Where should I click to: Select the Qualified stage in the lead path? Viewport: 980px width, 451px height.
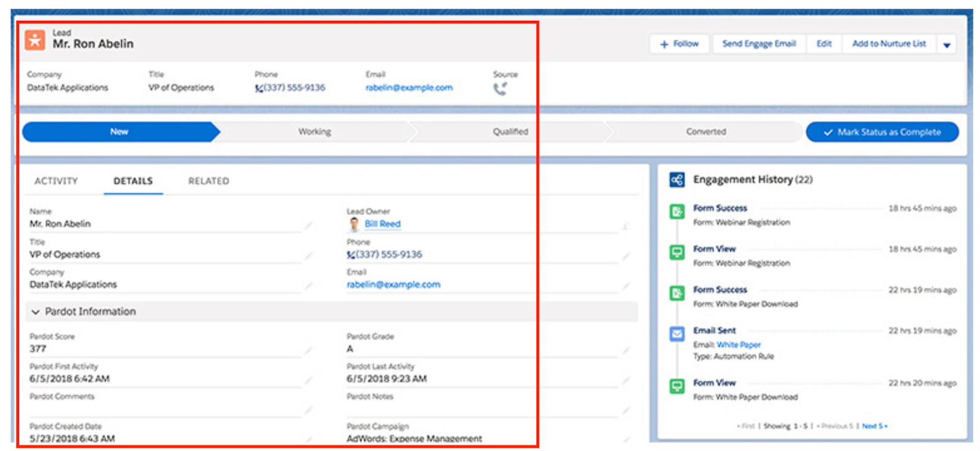click(x=510, y=132)
